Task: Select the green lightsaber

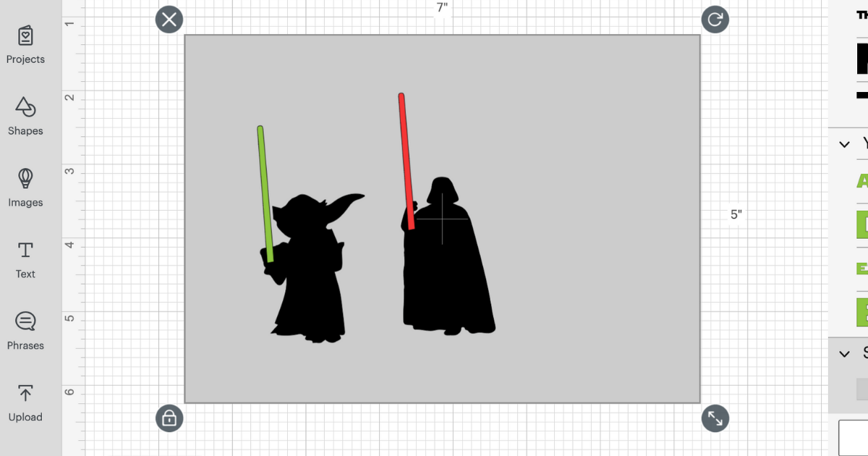Action: [265, 194]
